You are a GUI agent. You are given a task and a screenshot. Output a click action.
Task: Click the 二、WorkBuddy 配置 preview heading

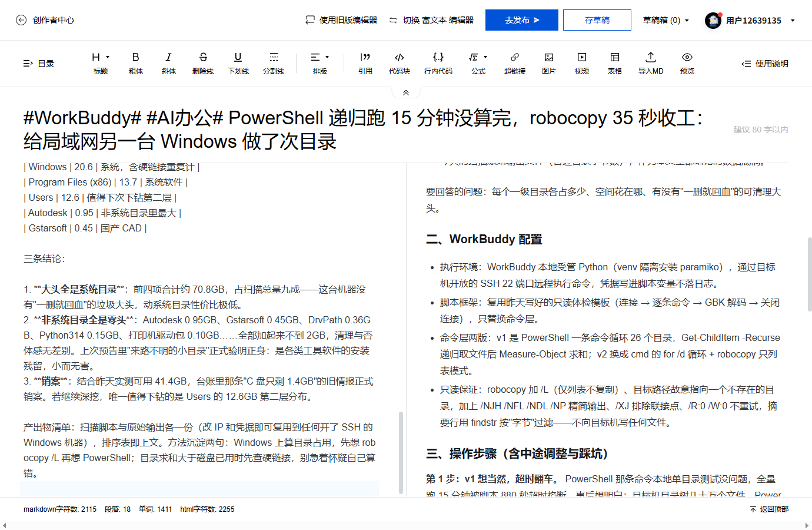484,239
